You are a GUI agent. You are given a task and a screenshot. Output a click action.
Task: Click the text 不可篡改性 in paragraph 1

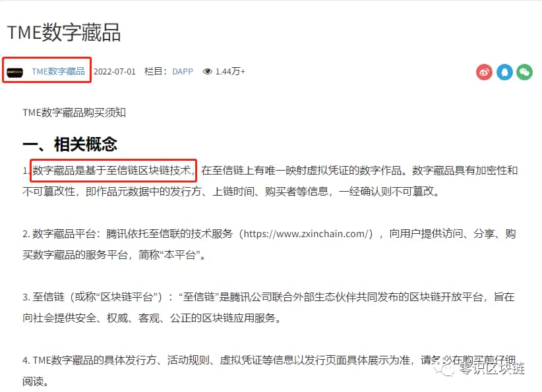[49, 191]
